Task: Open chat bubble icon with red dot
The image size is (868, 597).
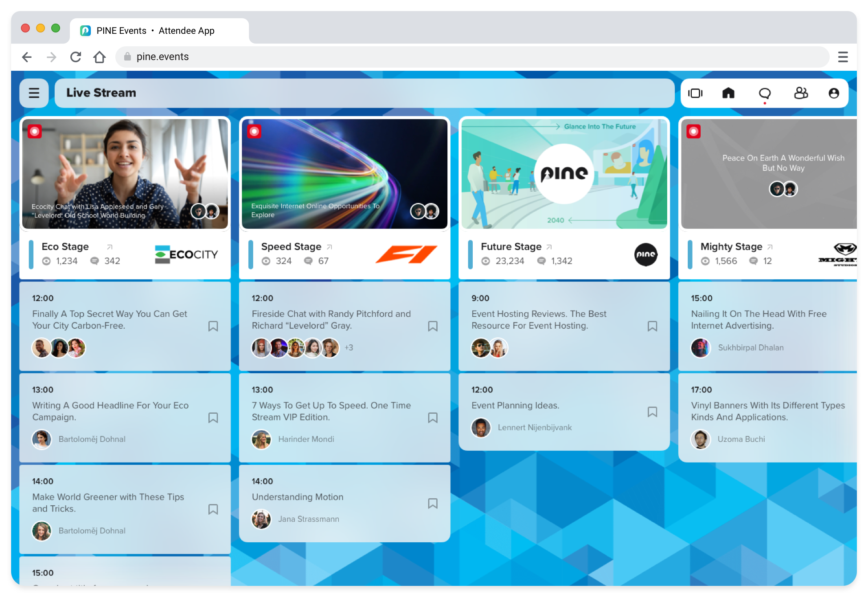Action: click(x=765, y=93)
